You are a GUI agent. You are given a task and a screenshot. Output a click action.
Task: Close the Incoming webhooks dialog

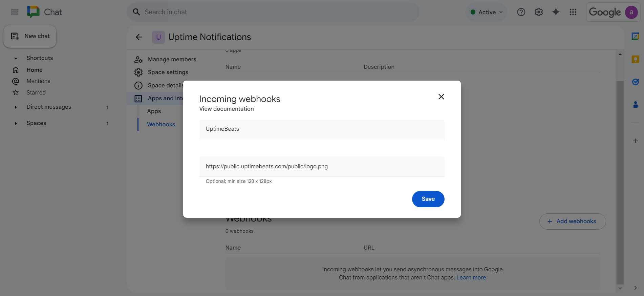pos(441,97)
